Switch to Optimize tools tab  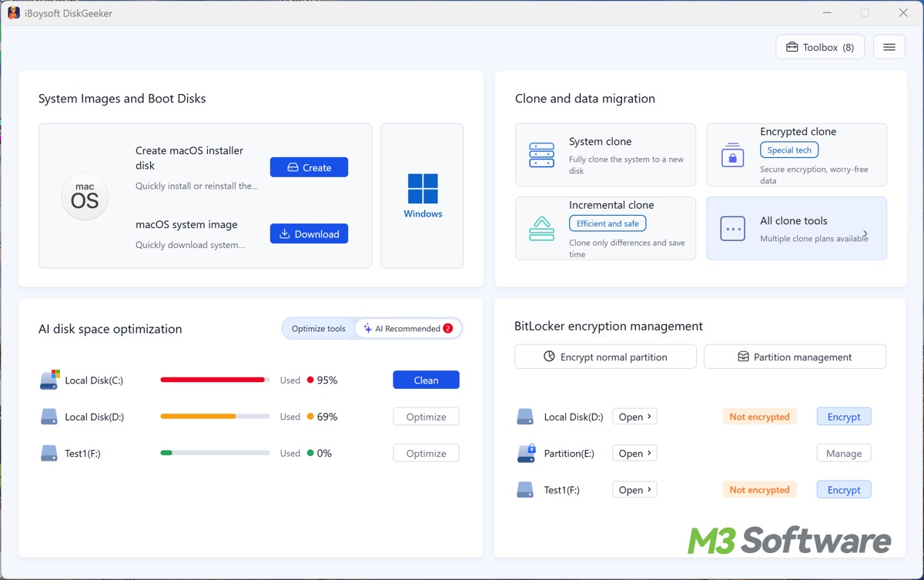click(x=318, y=328)
